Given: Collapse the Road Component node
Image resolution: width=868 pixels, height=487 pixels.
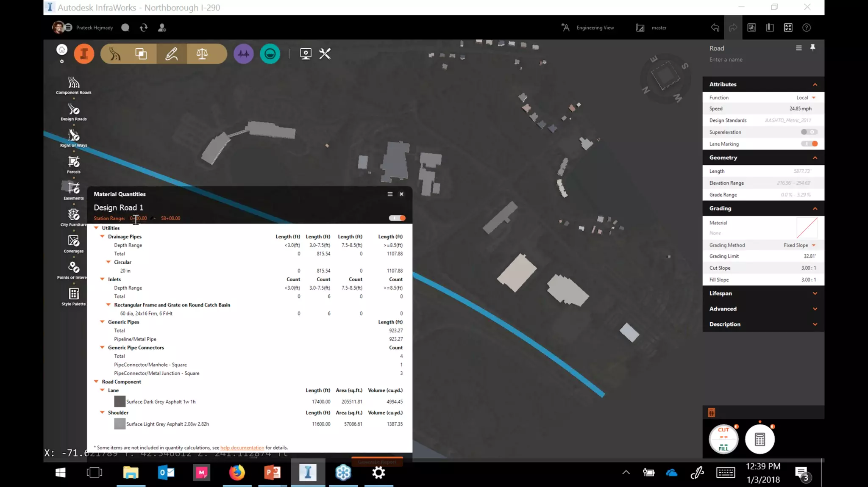Looking at the screenshot, I should tap(96, 382).
